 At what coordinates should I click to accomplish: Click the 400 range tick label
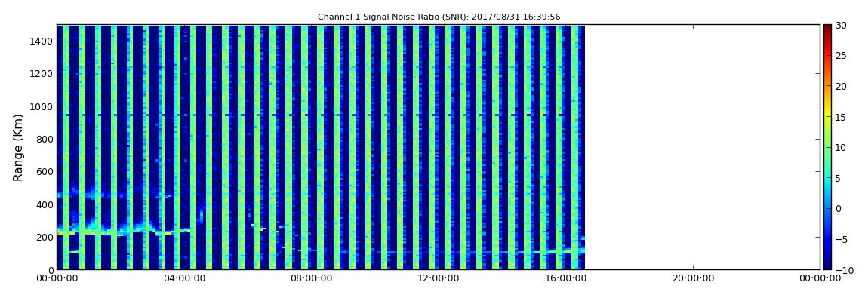click(x=45, y=204)
